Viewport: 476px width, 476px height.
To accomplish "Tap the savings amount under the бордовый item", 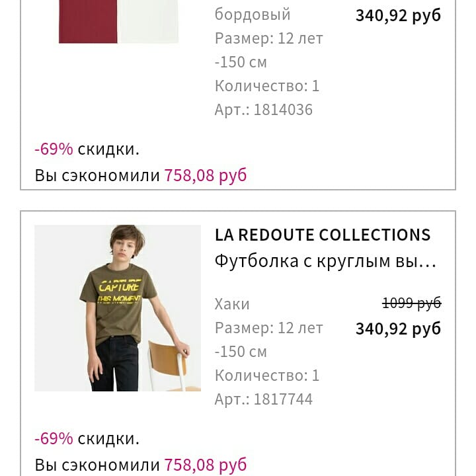I will click(205, 176).
